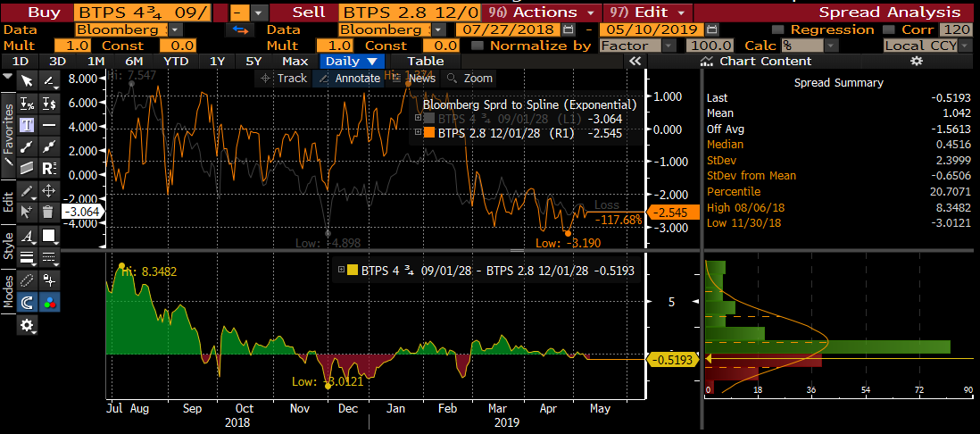Open the dashed line style option
Screen dimensions: 980x434
click(49, 257)
